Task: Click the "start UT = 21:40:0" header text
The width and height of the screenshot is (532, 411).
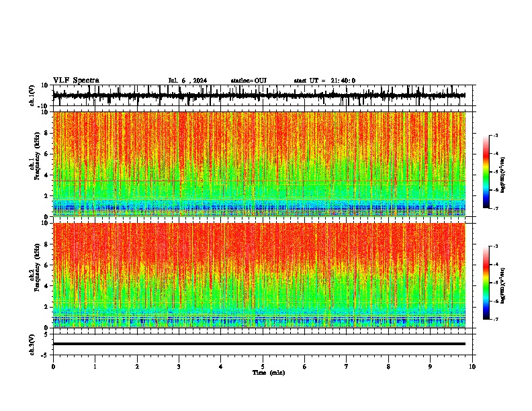Action: 324,81
